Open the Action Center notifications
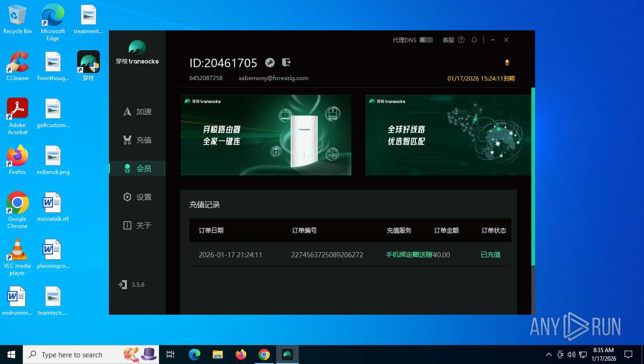This screenshot has height=364, width=644. coord(628,355)
